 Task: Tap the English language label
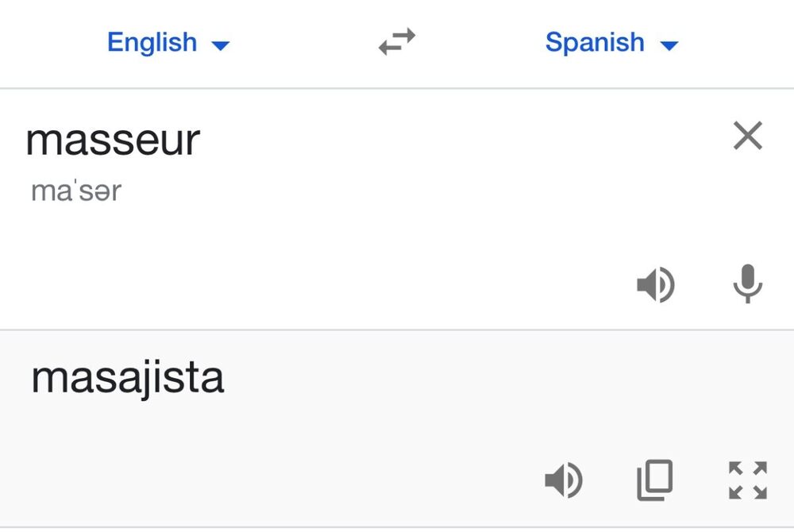(152, 42)
